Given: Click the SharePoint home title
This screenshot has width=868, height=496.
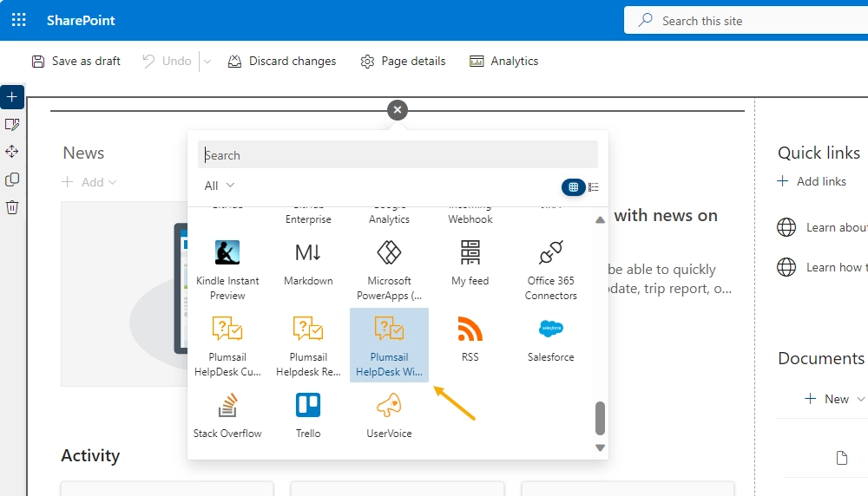Looking at the screenshot, I should pos(81,21).
